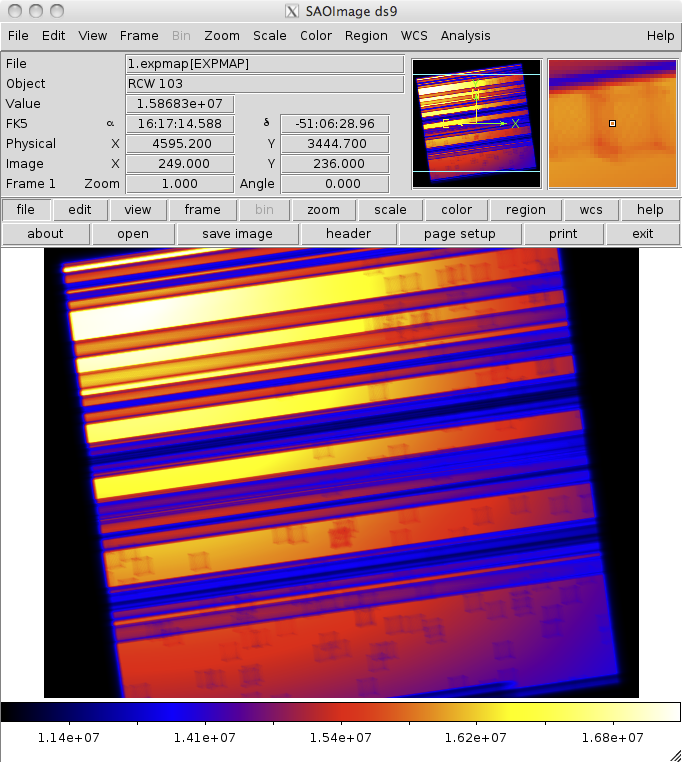
Task: Open the Analysis menu
Action: [466, 35]
